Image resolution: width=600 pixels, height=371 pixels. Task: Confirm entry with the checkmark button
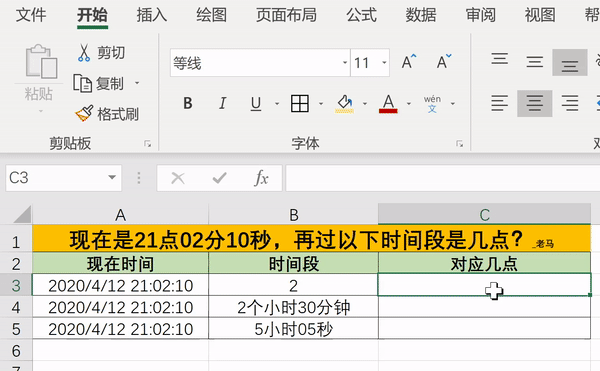(220, 178)
